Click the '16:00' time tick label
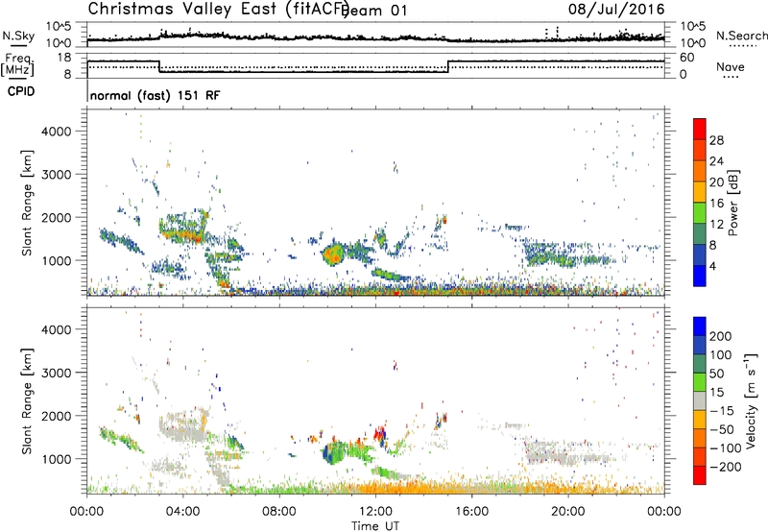The height and width of the screenshot is (532, 768). 471,512
